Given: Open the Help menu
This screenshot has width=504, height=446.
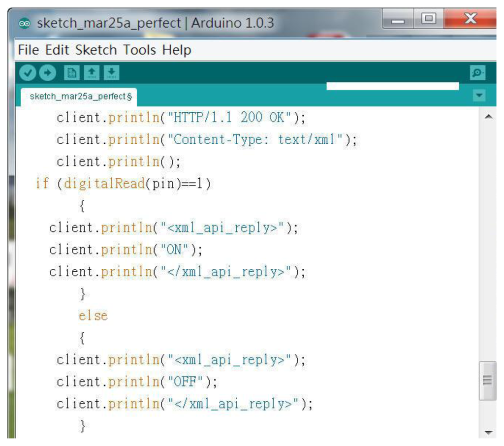Looking at the screenshot, I should 177,50.
